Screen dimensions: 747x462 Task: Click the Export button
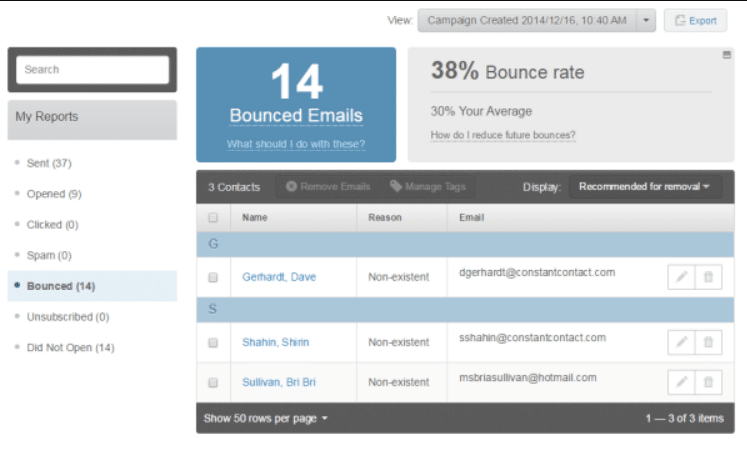pos(696,20)
